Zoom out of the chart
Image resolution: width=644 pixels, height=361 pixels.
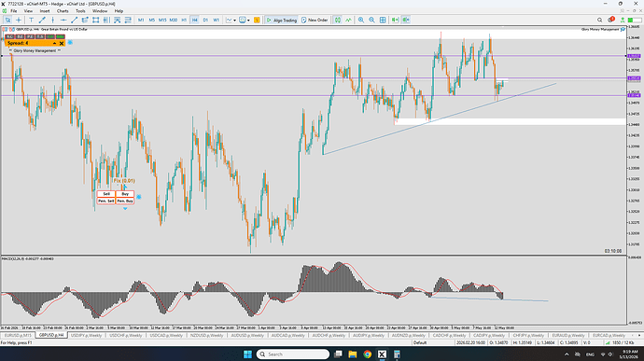[371, 20]
